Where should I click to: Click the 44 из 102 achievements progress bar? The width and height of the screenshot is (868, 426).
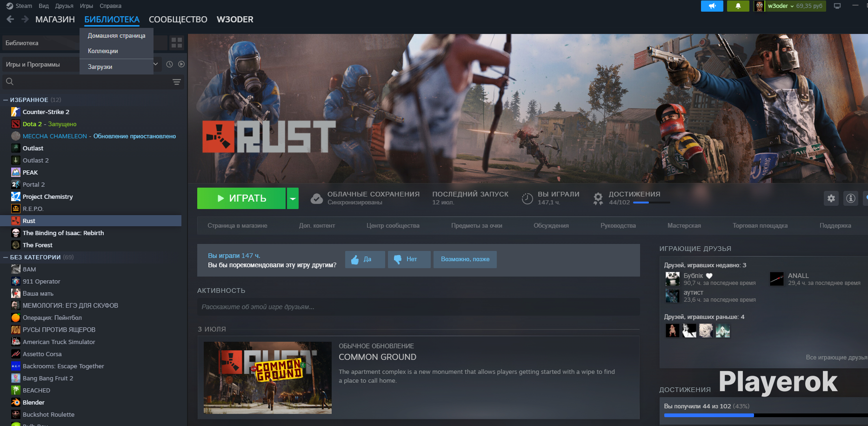tap(766, 415)
